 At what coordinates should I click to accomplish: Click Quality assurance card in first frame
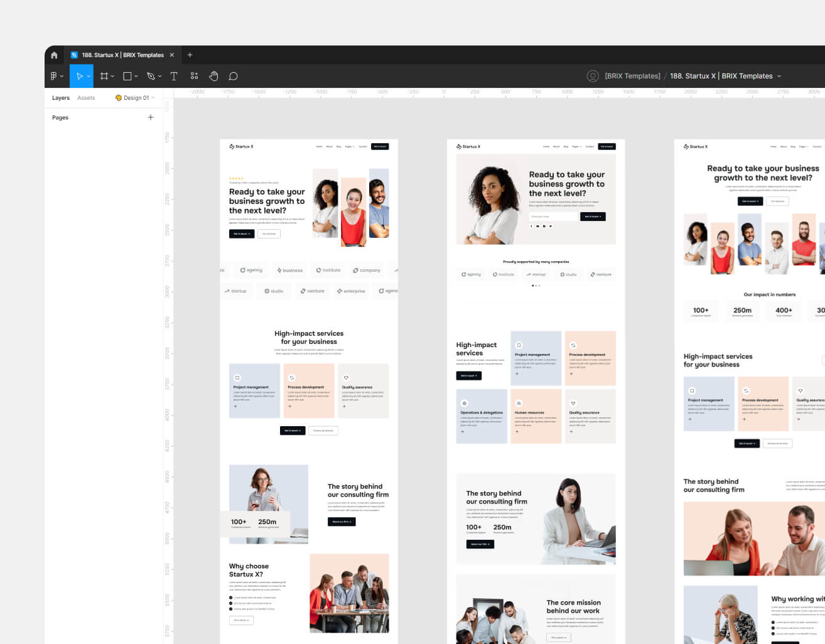click(363, 391)
